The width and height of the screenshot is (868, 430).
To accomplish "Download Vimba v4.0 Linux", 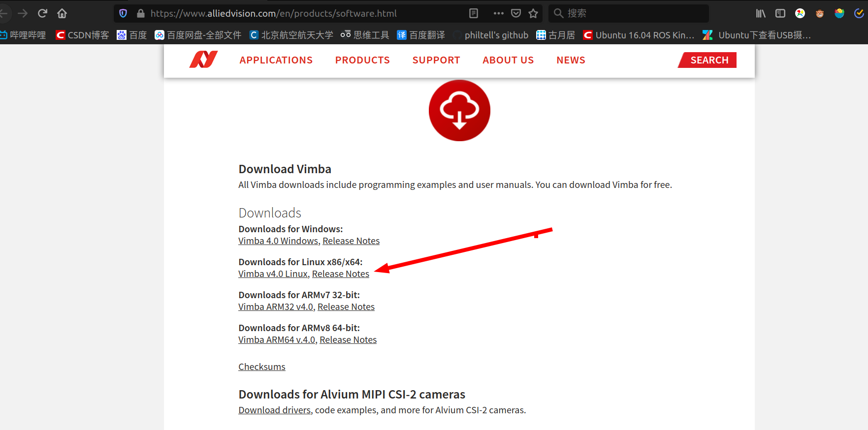I will click(x=273, y=274).
